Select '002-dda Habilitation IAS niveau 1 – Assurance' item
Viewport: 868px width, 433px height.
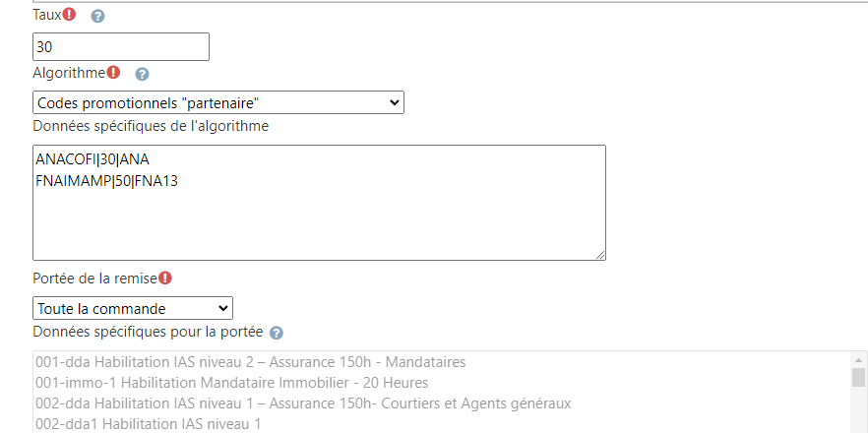point(302,402)
